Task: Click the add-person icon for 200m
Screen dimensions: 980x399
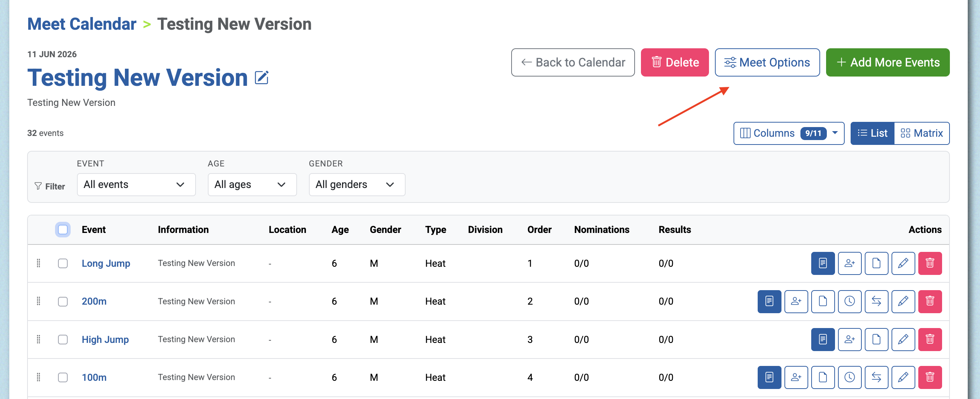Action: 796,301
